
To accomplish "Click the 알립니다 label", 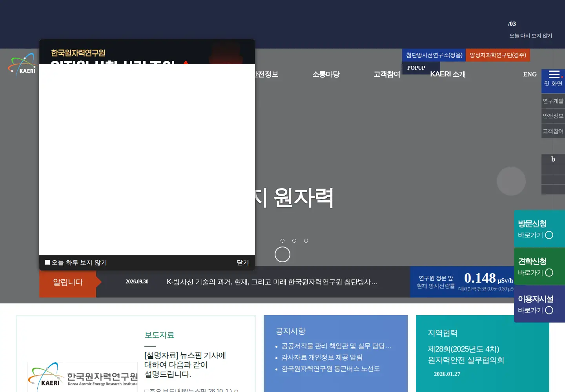I will coord(68,282).
